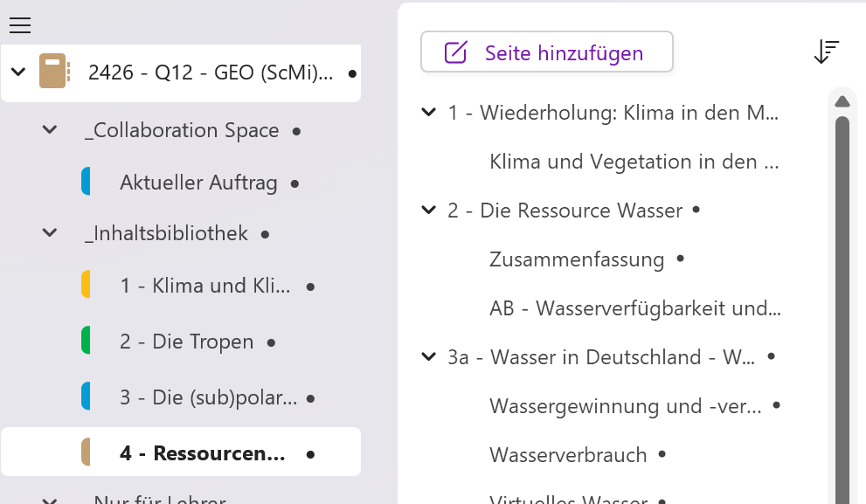Screen dimensions: 866x504
Task: Collapse the _Collaboration Space section group
Action: point(50,130)
